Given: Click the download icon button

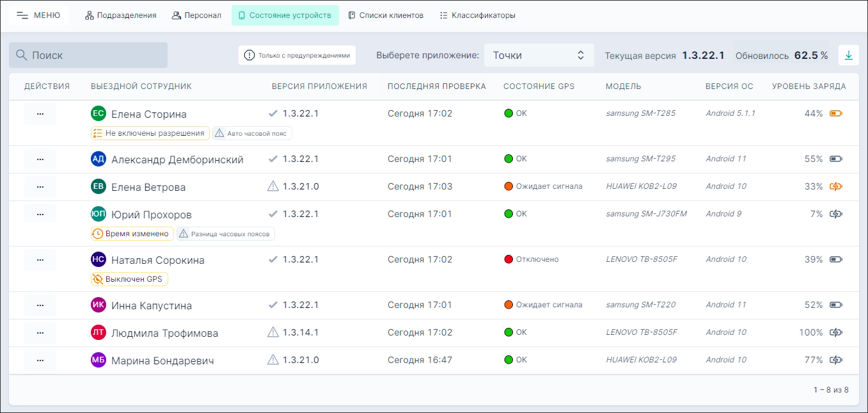Looking at the screenshot, I should pos(849,56).
